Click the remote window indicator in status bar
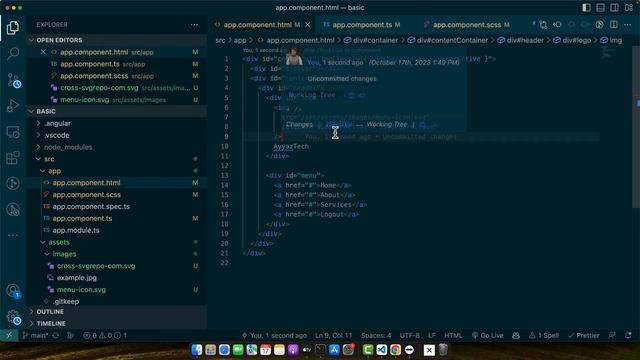Image resolution: width=640 pixels, height=360 pixels. (9, 336)
